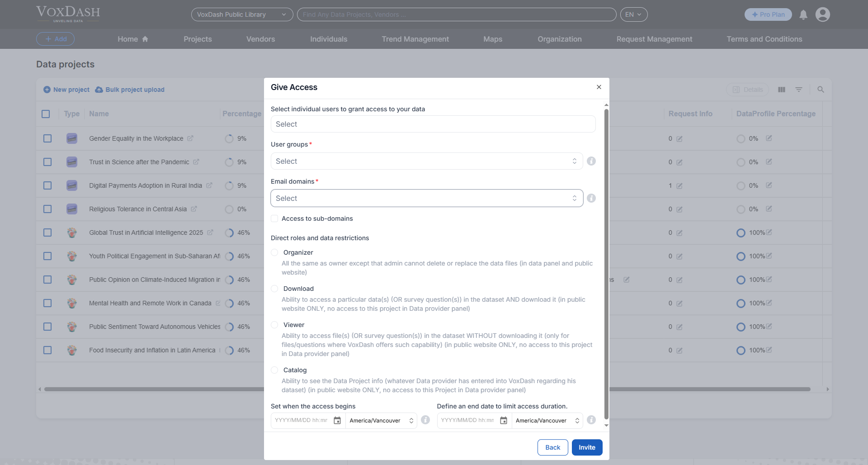Open calendar picker for access end date
868x465 pixels.
click(x=504, y=421)
